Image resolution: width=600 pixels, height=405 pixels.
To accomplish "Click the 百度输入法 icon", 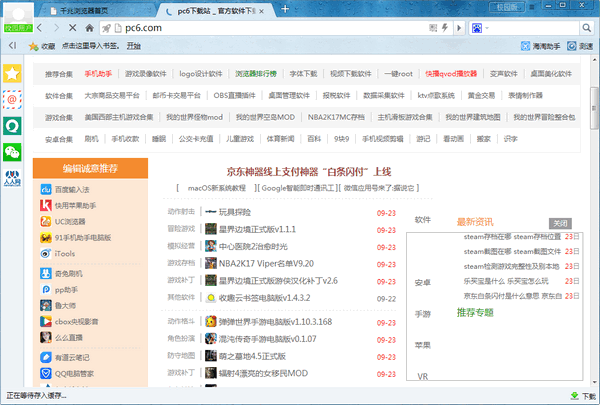I will tap(46, 189).
